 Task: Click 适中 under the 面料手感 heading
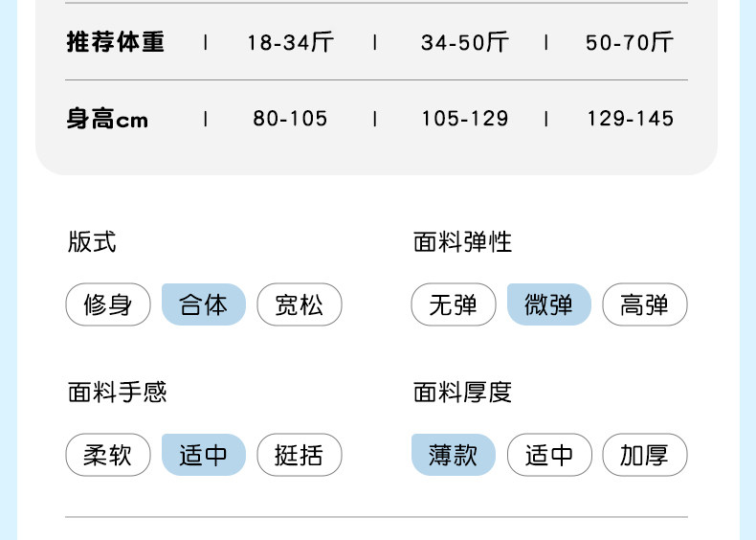tap(204, 455)
